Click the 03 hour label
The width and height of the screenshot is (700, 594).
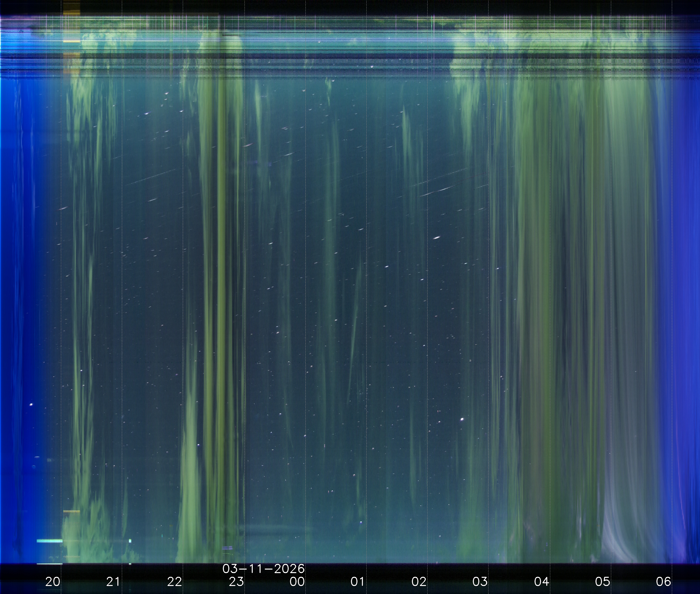click(480, 581)
